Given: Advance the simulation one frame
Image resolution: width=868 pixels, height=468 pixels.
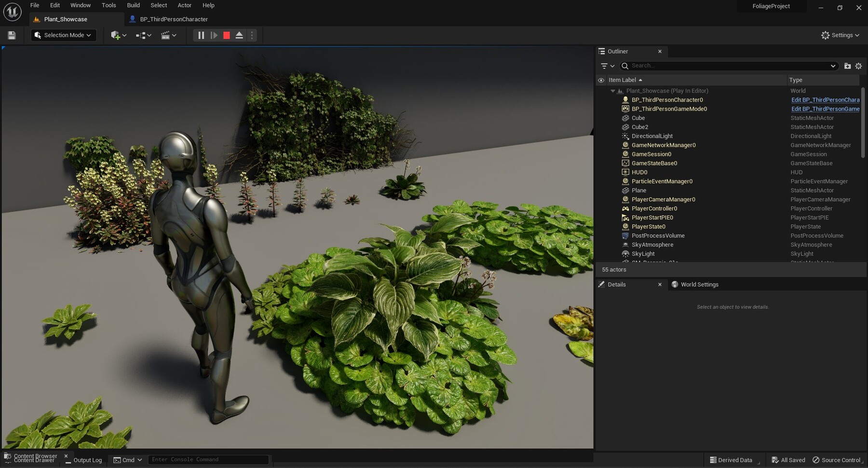Looking at the screenshot, I should click(214, 35).
